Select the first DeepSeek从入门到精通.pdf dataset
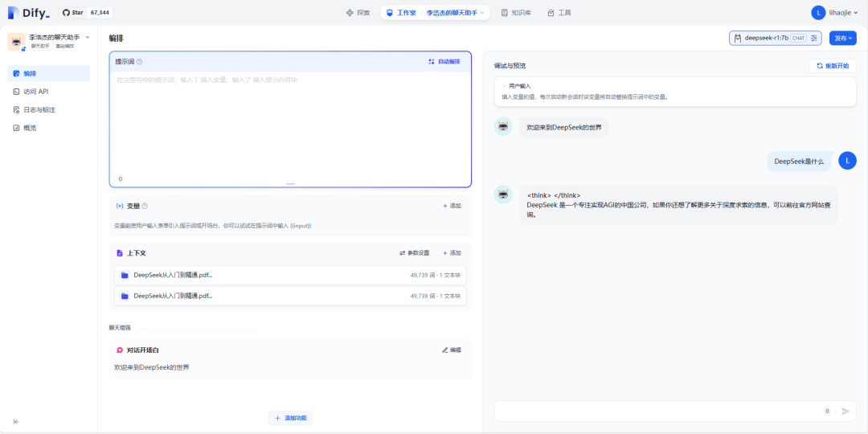Viewport: 868px width, 434px height. click(290, 275)
